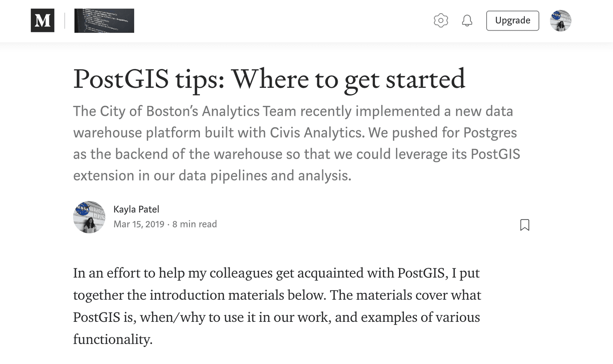Click Kayla Patel's NASA avatar next to byline
The image size is (613, 364).
click(x=89, y=217)
